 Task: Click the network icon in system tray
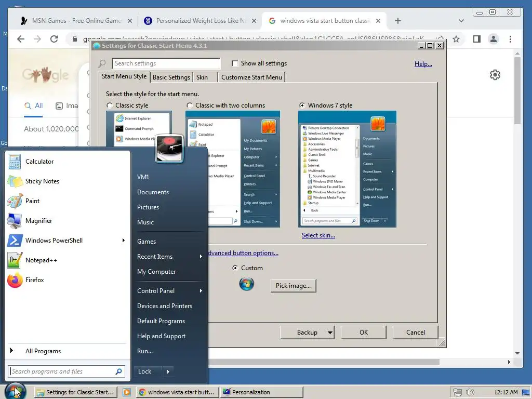tap(457, 392)
